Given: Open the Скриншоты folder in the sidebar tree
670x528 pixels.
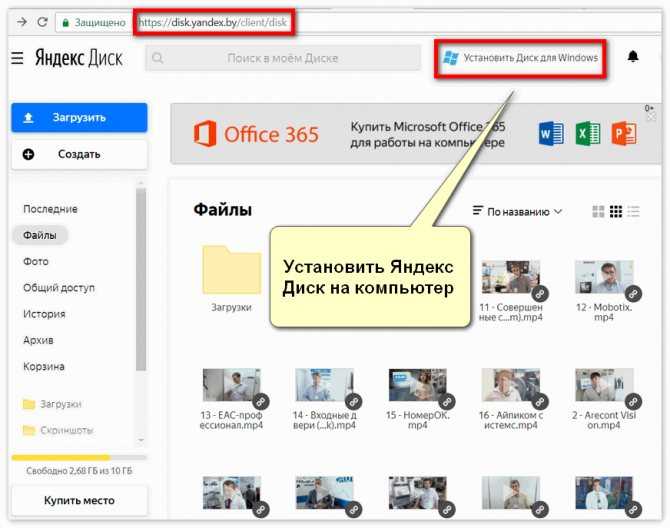Looking at the screenshot, I should [x=58, y=430].
